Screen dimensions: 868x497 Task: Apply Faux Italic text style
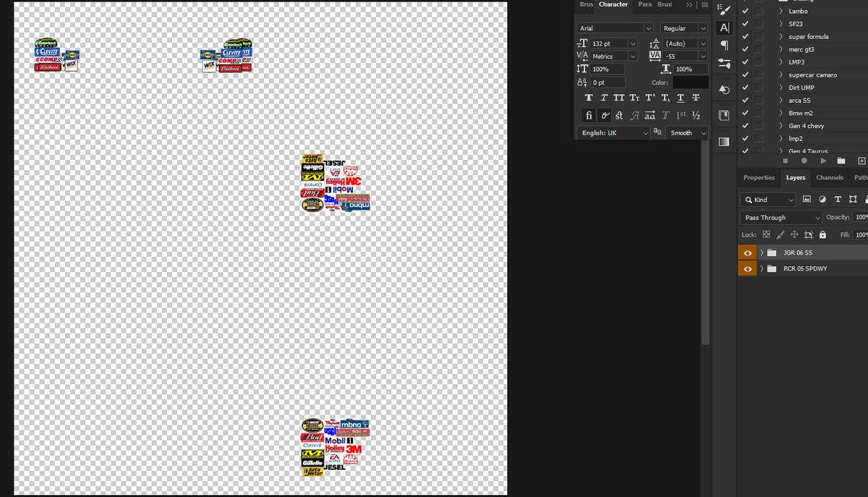[x=603, y=98]
